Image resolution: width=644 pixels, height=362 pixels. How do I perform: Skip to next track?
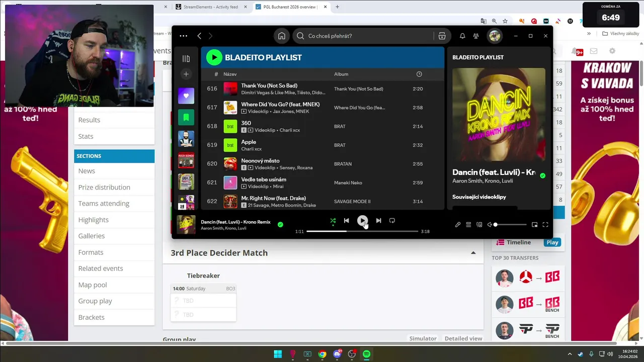click(378, 221)
